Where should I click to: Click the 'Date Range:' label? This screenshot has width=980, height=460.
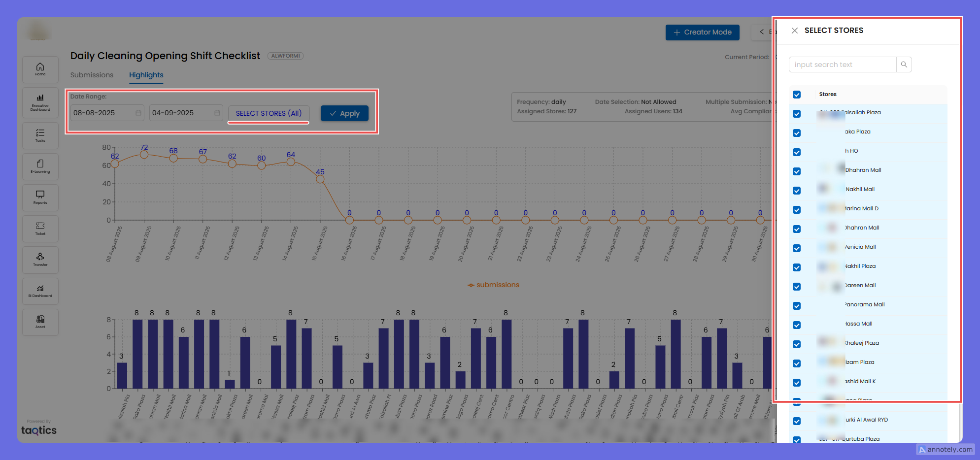coord(88,97)
